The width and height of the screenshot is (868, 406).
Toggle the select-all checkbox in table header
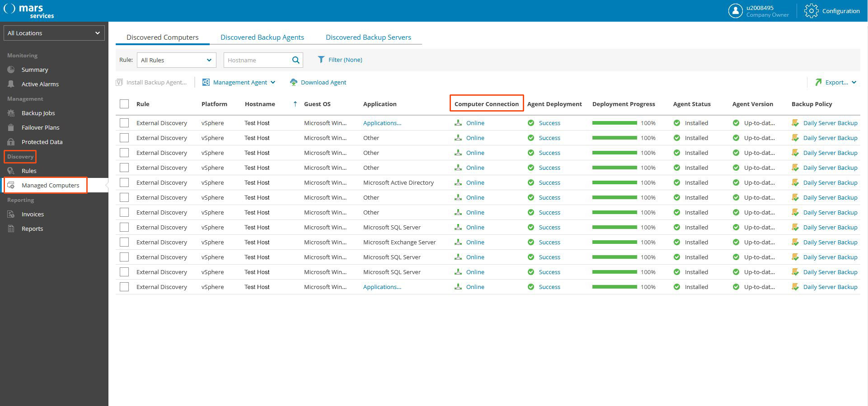coord(124,104)
